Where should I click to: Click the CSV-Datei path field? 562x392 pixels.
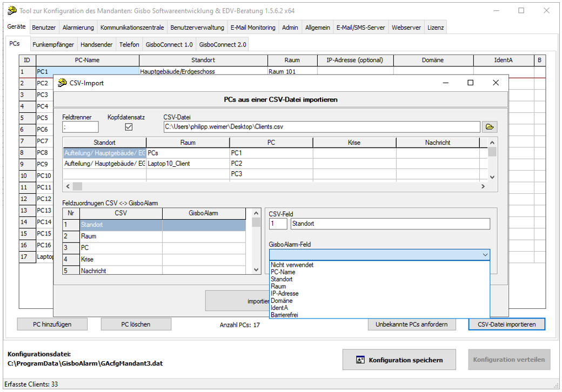(x=322, y=127)
